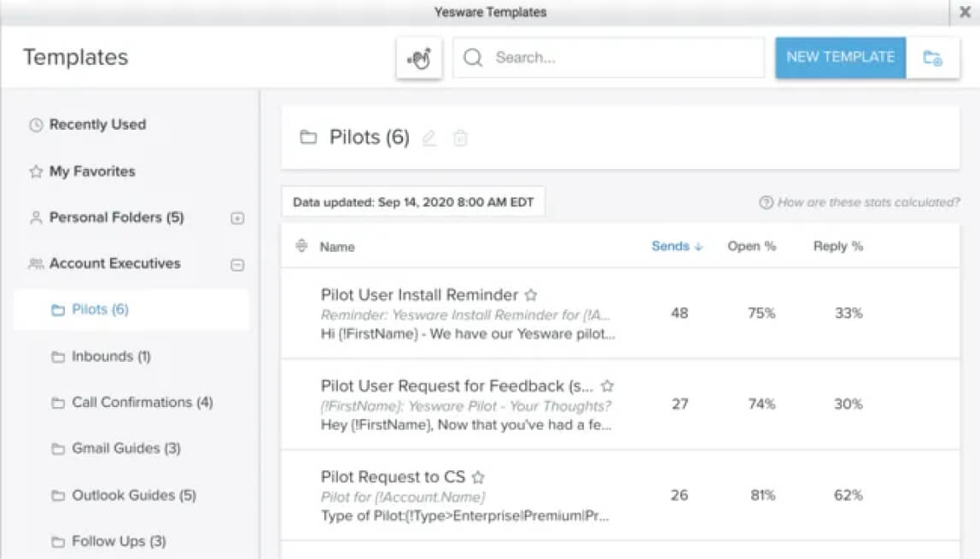This screenshot has width=980, height=559.
Task: Click the Outlook Guides folder icon
Action: tap(57, 495)
